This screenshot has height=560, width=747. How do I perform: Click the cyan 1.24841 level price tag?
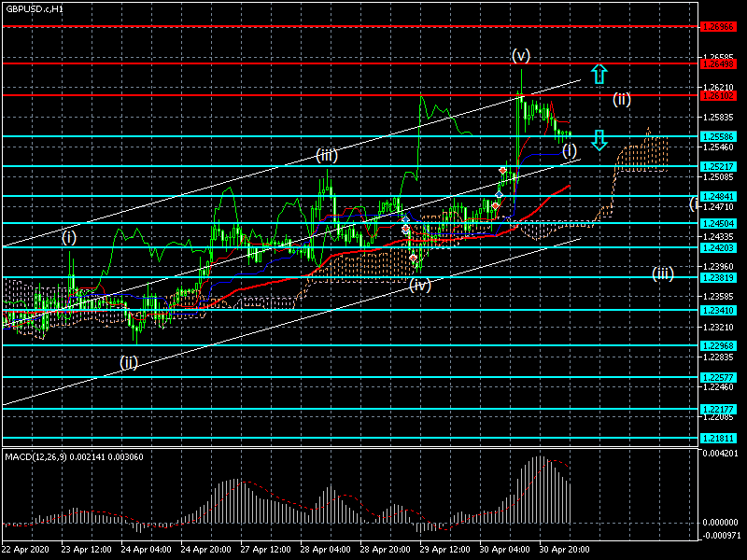718,196
